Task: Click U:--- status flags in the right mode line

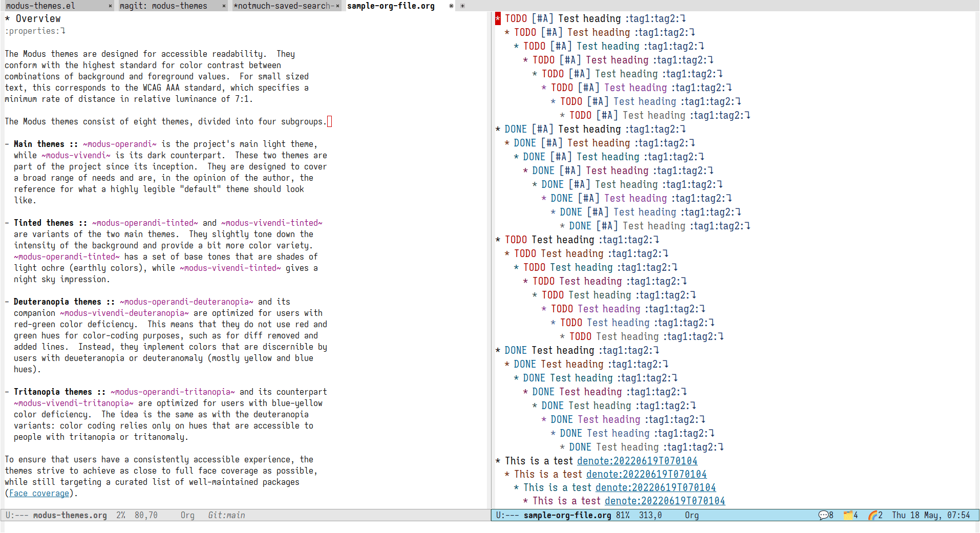Action: click(507, 515)
